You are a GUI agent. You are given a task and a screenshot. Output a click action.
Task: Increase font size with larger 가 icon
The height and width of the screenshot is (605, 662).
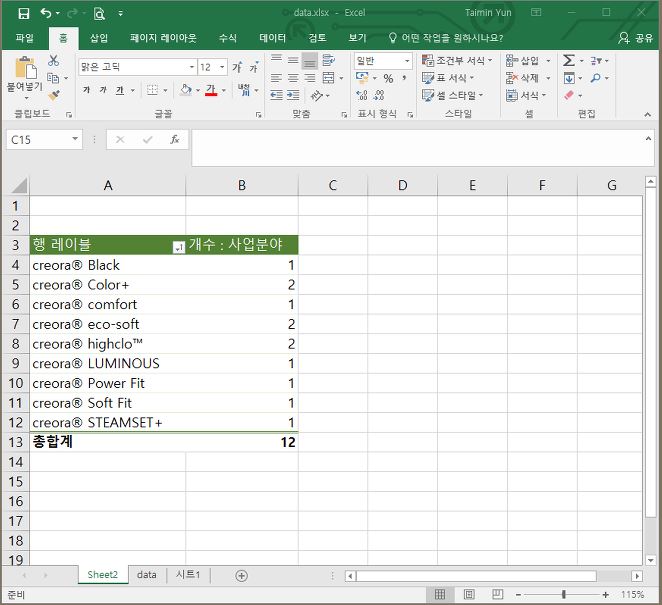click(x=237, y=67)
